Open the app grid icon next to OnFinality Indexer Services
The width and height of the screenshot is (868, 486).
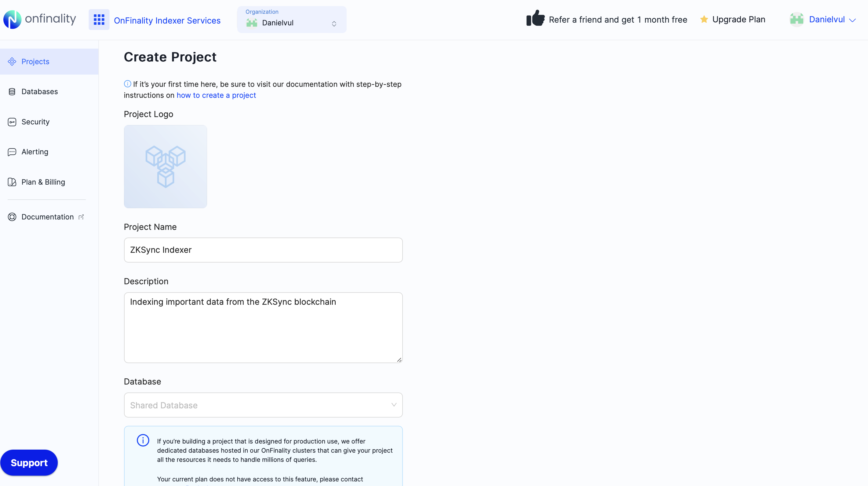click(99, 20)
